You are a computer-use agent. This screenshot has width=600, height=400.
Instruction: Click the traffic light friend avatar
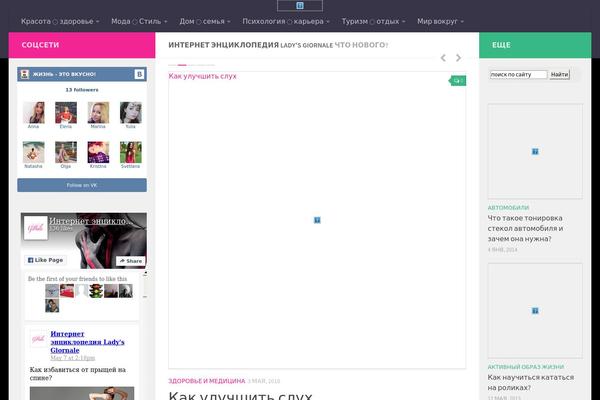point(96,291)
